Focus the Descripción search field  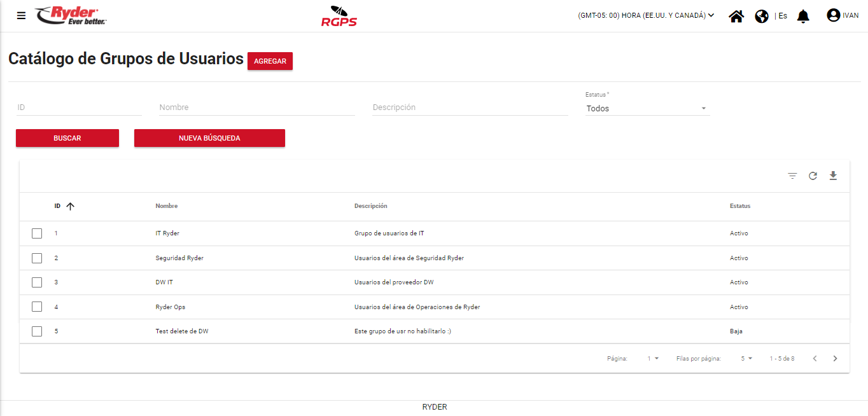pyautogui.click(x=470, y=107)
